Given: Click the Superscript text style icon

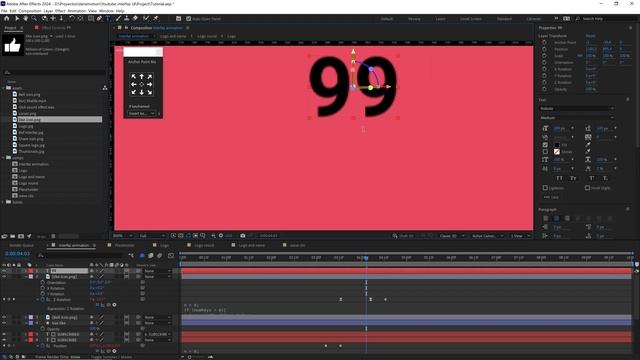Looking at the screenshot, I should (x=591, y=178).
